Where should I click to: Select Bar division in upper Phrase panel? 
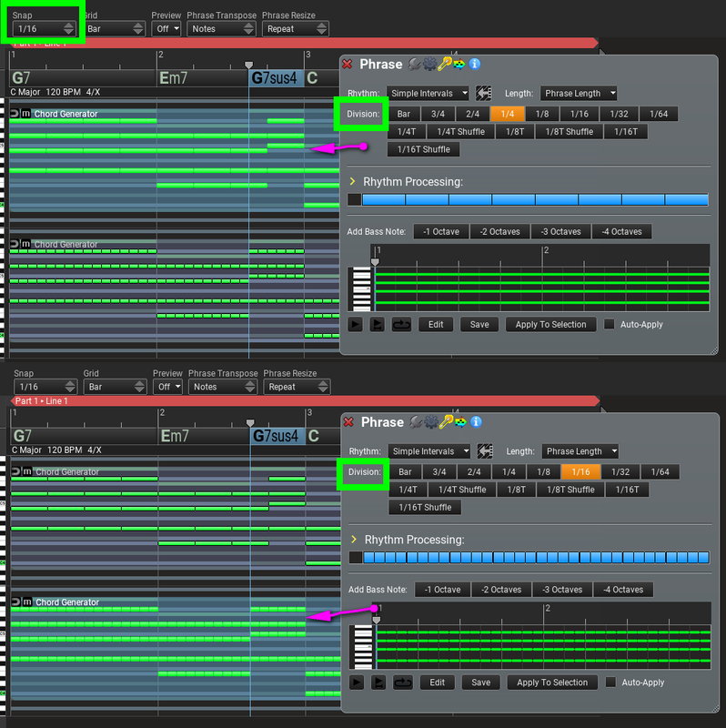pos(404,114)
